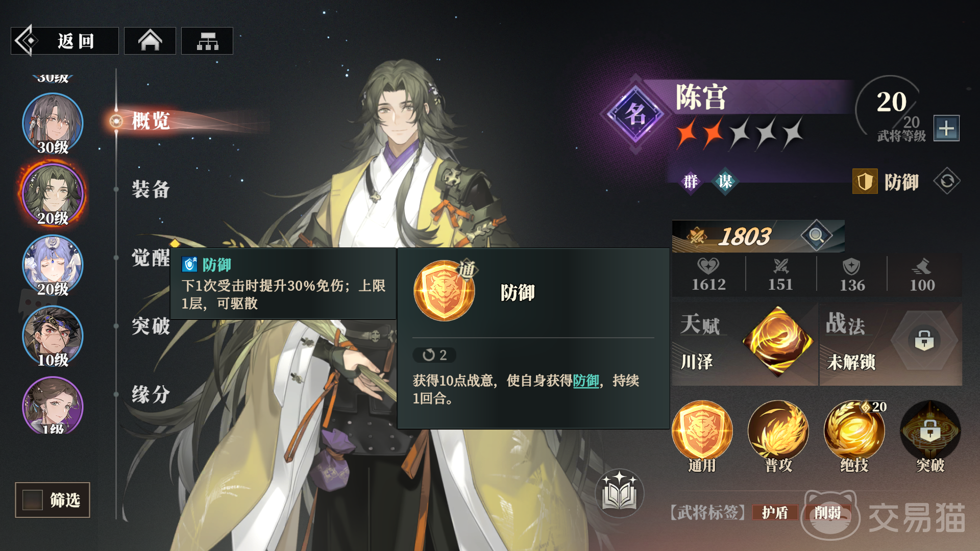Screen dimensions: 980x551
Task: Switch to the 突破 tab
Action: pos(151,326)
